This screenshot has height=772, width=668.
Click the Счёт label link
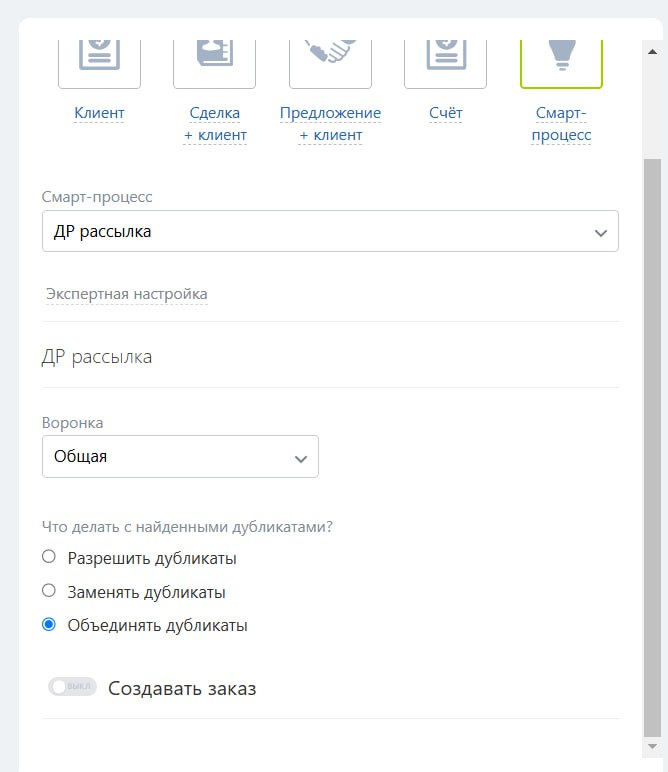(445, 113)
